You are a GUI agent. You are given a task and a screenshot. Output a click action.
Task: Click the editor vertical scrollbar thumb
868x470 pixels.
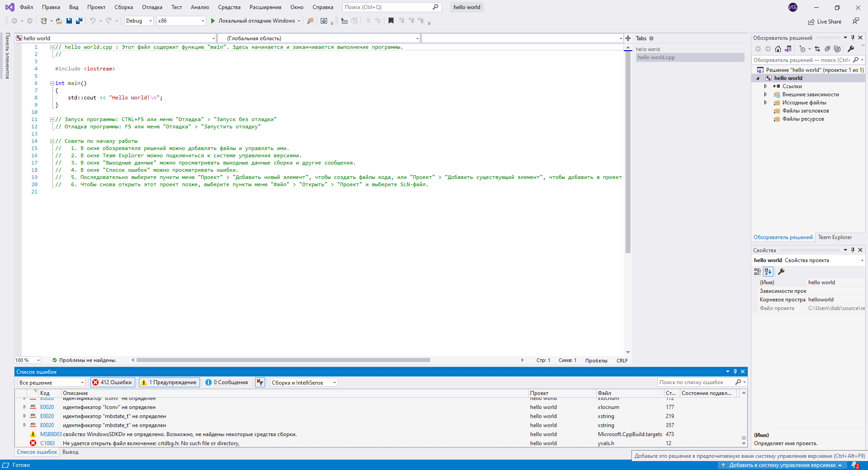point(628,152)
